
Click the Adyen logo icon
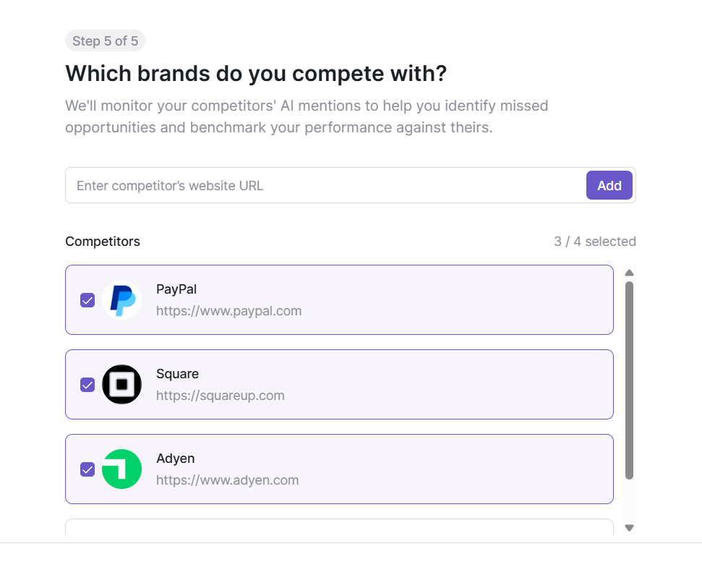click(121, 469)
